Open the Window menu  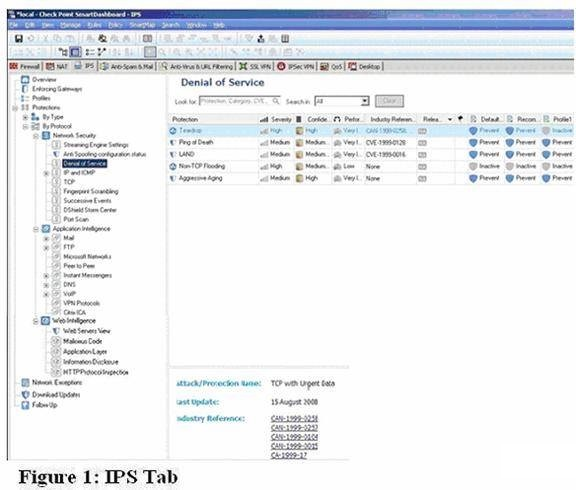tap(197, 25)
